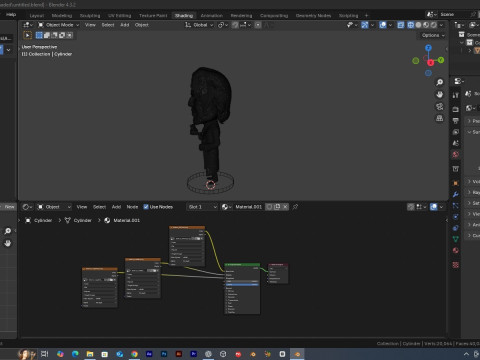
Task: Select the Material Output node header
Action: 278,265
